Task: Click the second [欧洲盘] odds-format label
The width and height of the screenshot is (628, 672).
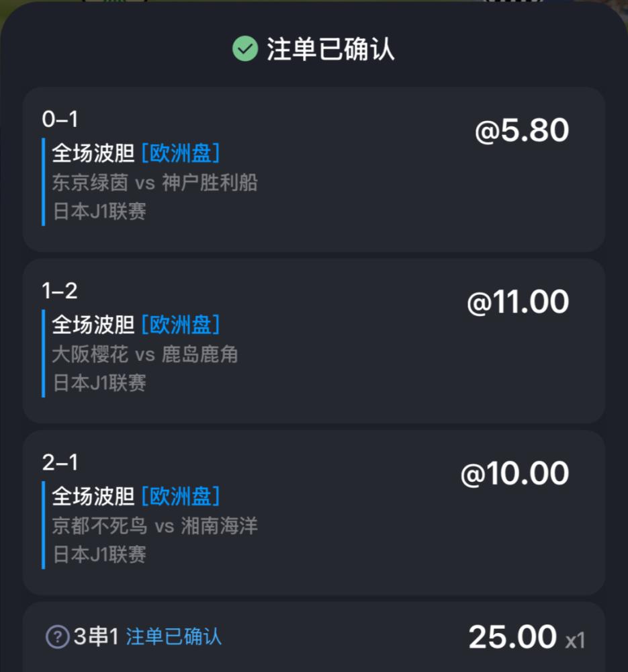Action: (x=181, y=325)
